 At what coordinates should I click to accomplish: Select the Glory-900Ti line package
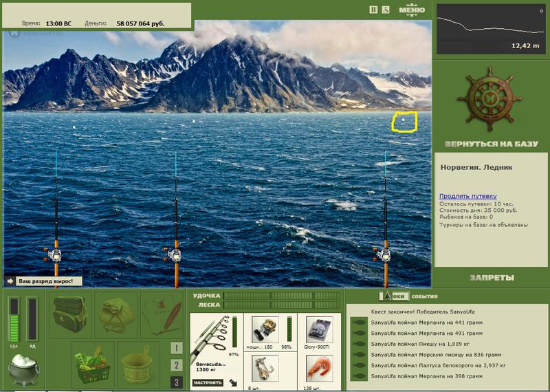tap(319, 330)
